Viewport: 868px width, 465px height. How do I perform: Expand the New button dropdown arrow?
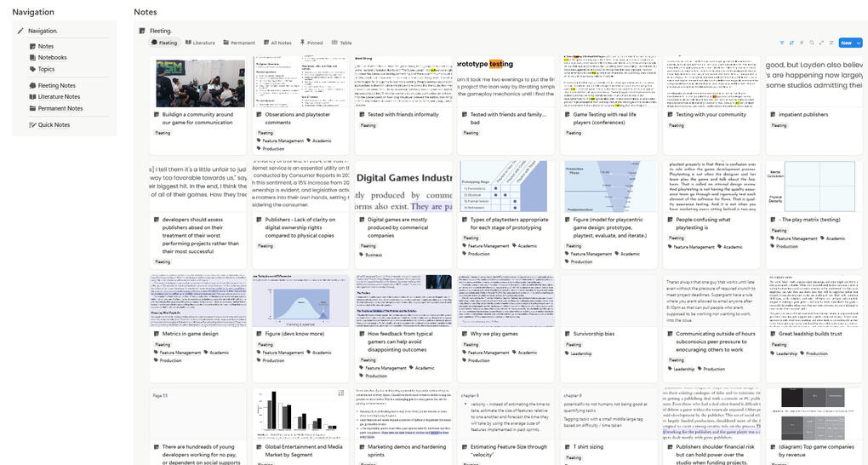coord(858,43)
